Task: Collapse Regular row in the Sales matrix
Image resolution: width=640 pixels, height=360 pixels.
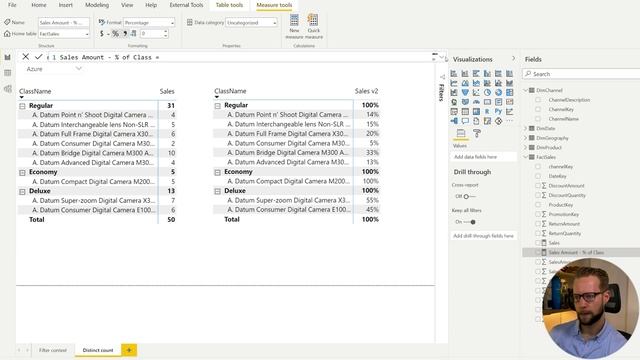Action: [x=22, y=106]
